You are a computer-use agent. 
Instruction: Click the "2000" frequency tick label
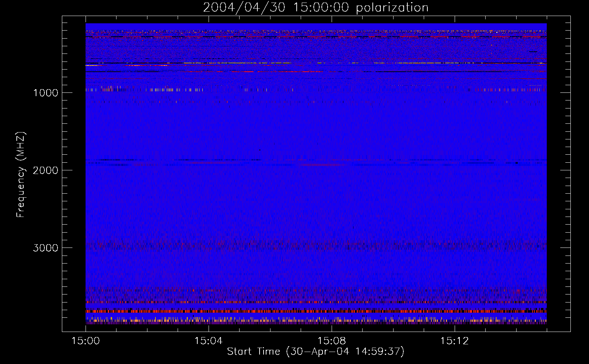pyautogui.click(x=46, y=170)
